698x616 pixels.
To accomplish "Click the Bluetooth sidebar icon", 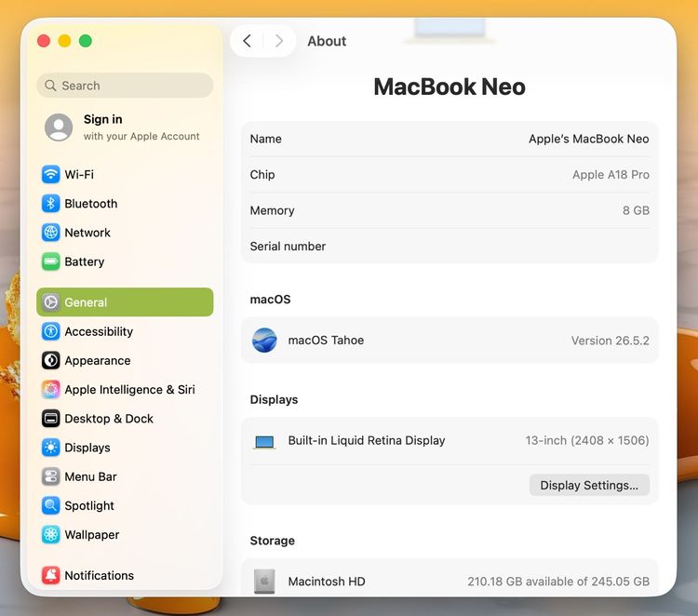I will tap(51, 204).
